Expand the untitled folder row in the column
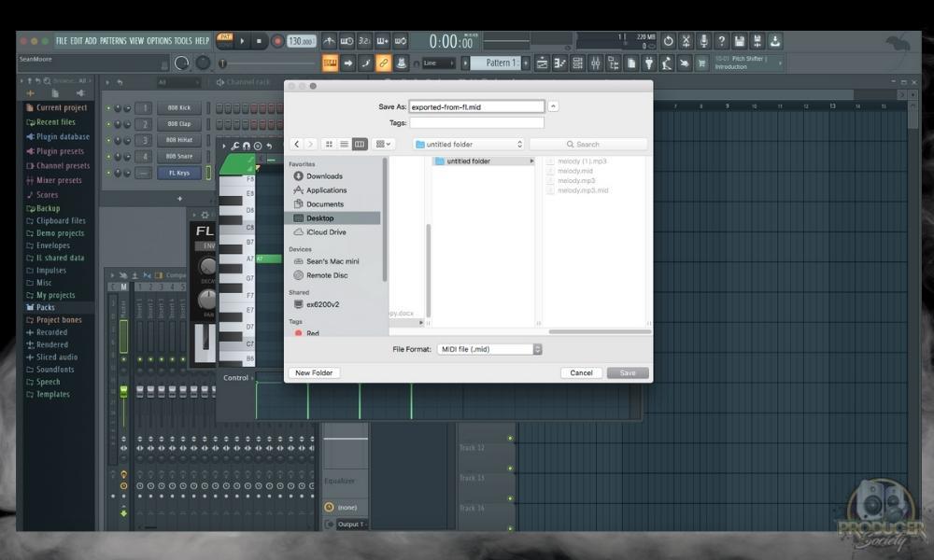 (x=531, y=161)
